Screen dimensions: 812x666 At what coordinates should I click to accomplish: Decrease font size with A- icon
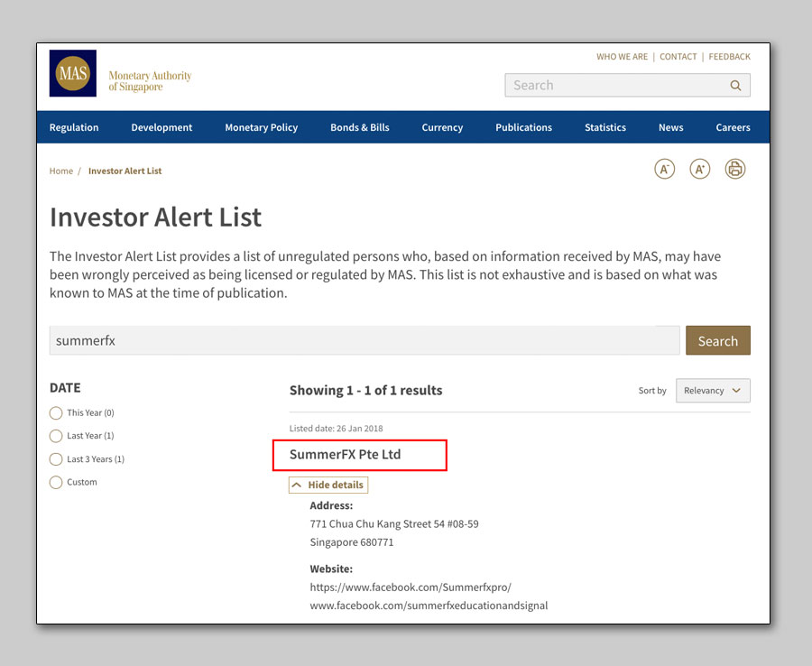click(664, 169)
